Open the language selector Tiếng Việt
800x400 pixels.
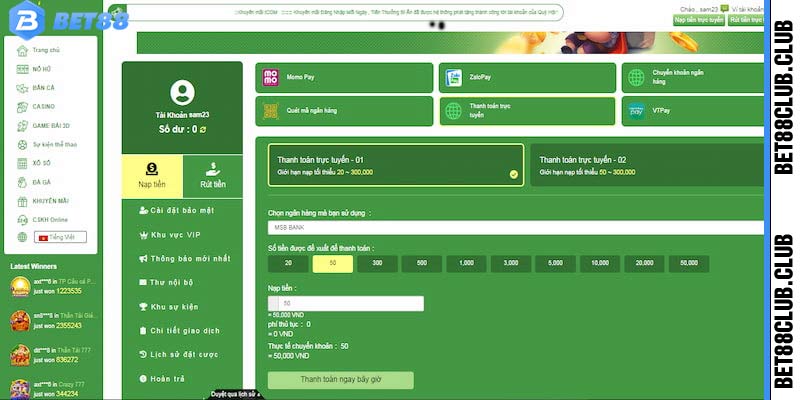point(60,237)
